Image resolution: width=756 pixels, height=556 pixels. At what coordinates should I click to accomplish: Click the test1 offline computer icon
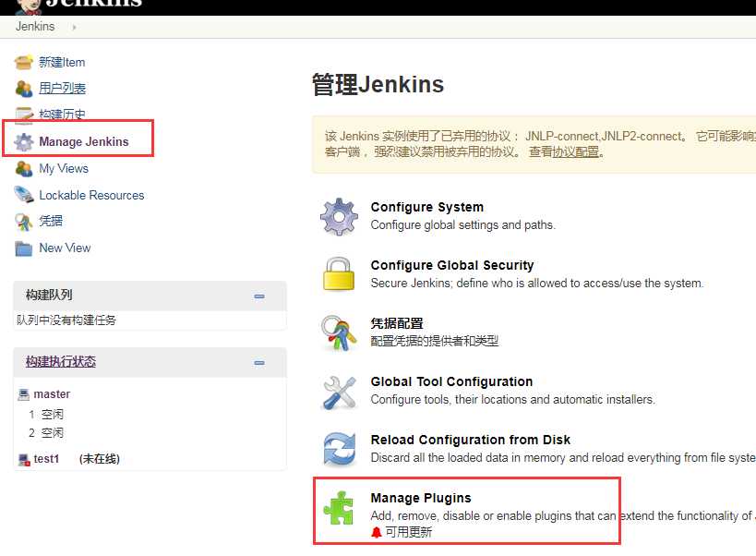coord(24,459)
